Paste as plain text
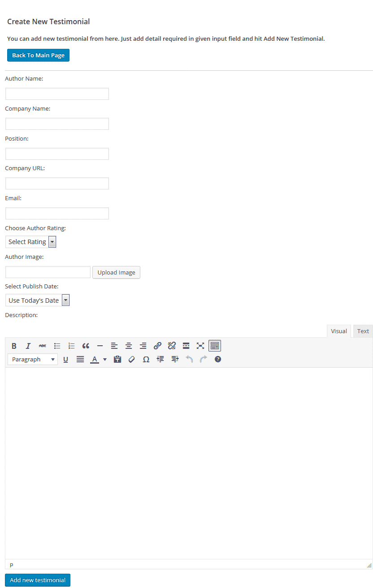This screenshot has height=588, width=373. click(x=117, y=359)
